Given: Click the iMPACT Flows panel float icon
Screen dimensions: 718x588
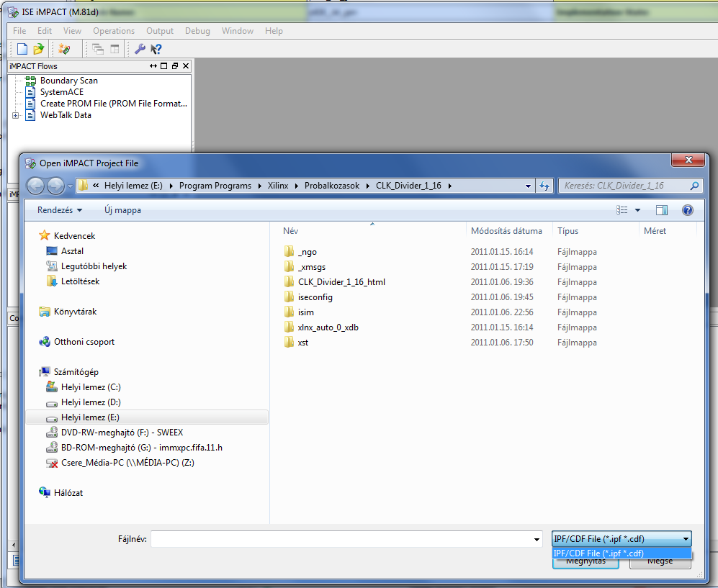Looking at the screenshot, I should (175, 66).
